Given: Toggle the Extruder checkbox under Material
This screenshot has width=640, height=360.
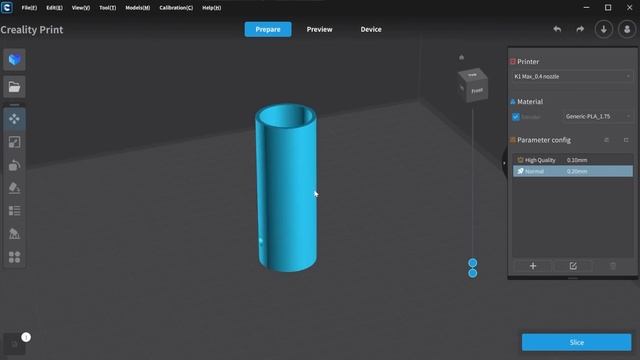Looking at the screenshot, I should [516, 117].
